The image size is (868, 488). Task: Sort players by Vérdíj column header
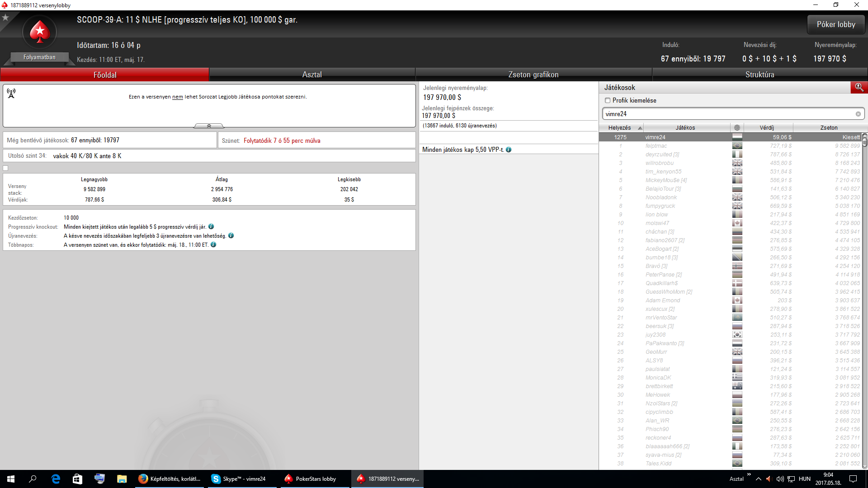click(x=769, y=128)
